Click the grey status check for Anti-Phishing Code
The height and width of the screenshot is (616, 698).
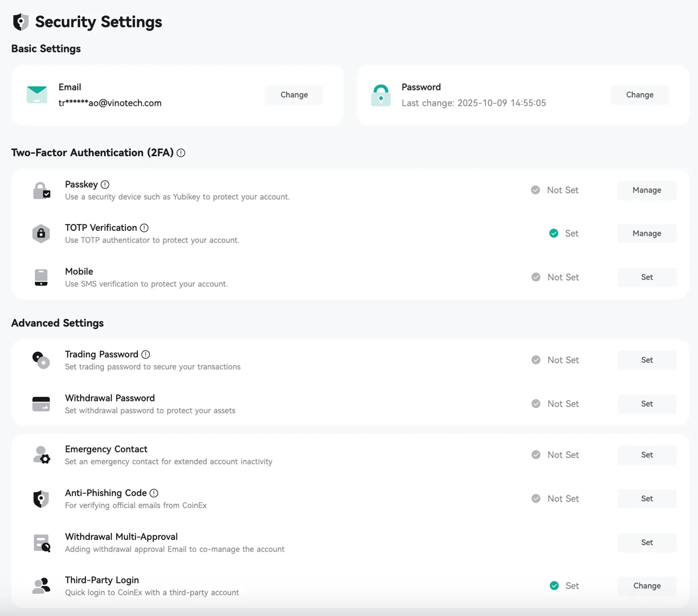536,498
